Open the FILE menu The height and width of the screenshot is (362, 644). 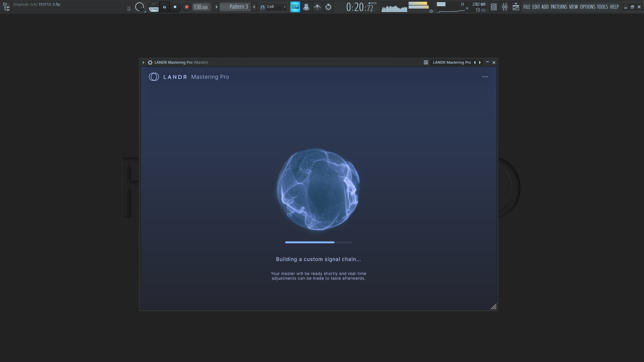tap(527, 7)
